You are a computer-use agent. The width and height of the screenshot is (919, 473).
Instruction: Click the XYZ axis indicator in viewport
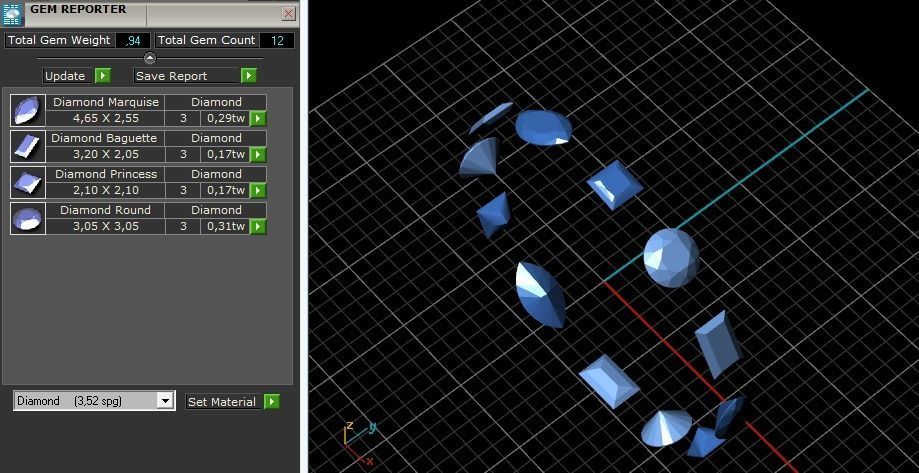pyautogui.click(x=358, y=443)
